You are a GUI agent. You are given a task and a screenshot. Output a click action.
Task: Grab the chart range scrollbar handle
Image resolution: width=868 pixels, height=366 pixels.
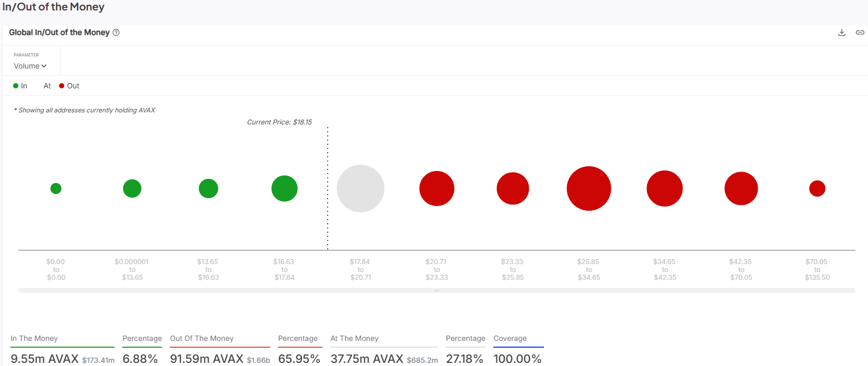pyautogui.click(x=436, y=290)
